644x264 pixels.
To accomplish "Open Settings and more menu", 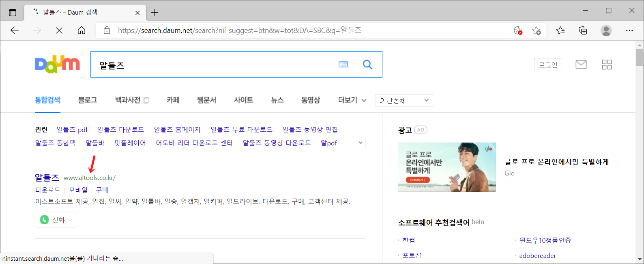I will tap(629, 30).
